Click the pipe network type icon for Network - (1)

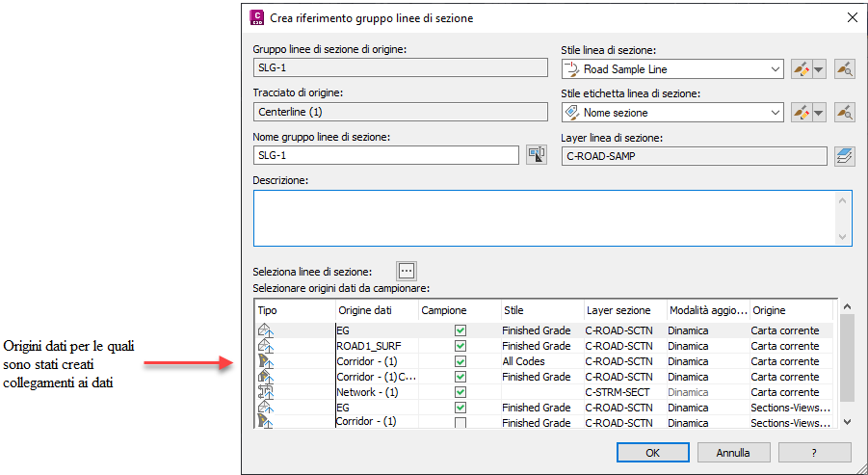click(x=267, y=392)
